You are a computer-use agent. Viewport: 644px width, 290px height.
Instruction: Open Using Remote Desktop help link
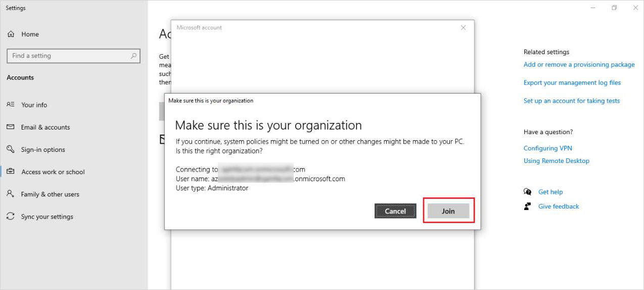pos(556,161)
